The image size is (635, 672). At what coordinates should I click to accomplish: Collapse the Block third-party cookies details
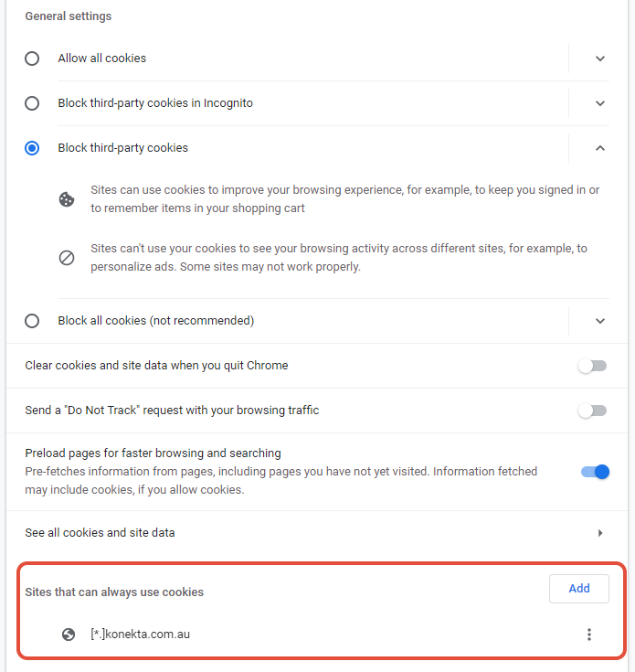click(x=600, y=148)
